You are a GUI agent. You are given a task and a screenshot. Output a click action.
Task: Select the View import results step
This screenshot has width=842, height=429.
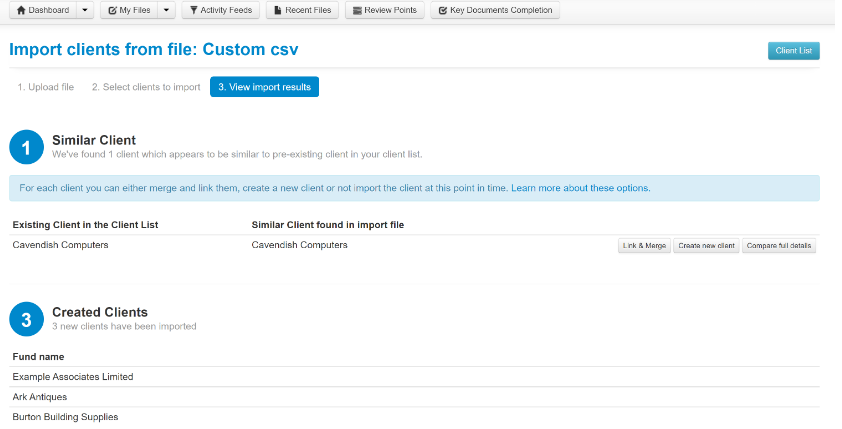[264, 87]
